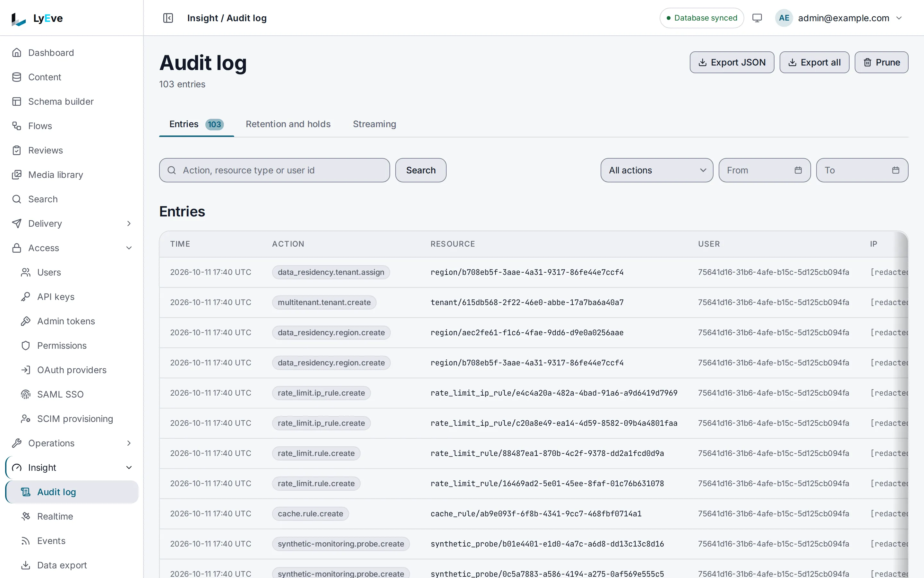
Task: Click the monitor display icon in header
Action: click(x=757, y=18)
